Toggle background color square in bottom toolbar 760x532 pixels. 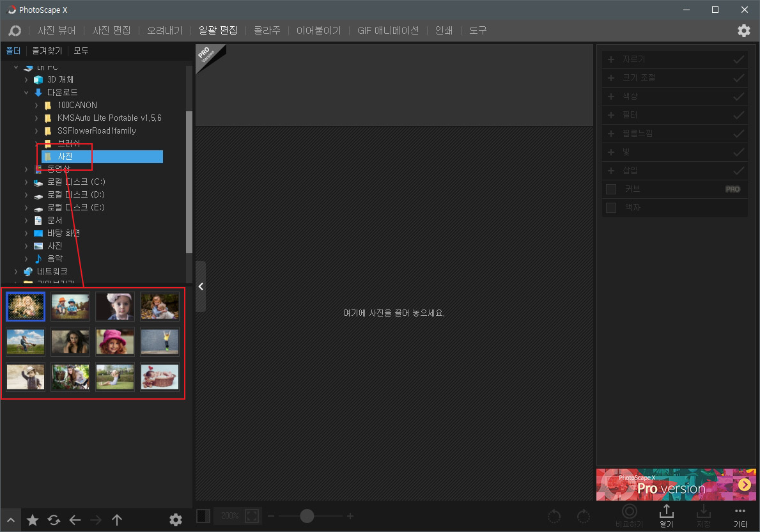coord(203,515)
